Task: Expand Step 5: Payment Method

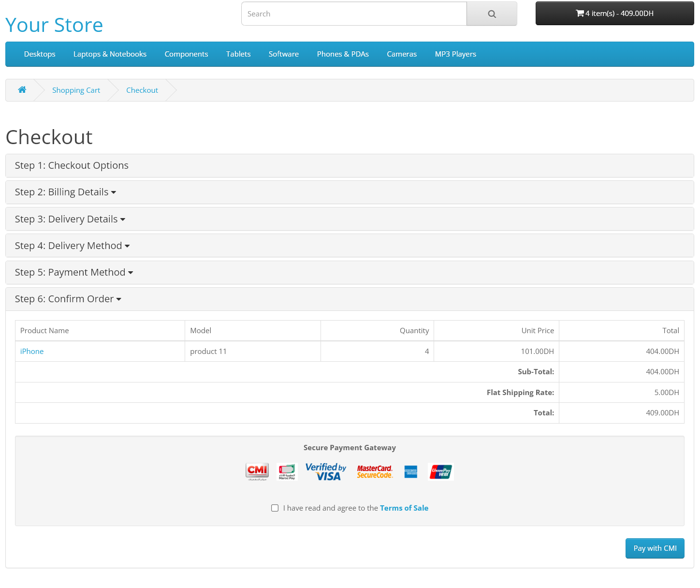Action: click(74, 273)
